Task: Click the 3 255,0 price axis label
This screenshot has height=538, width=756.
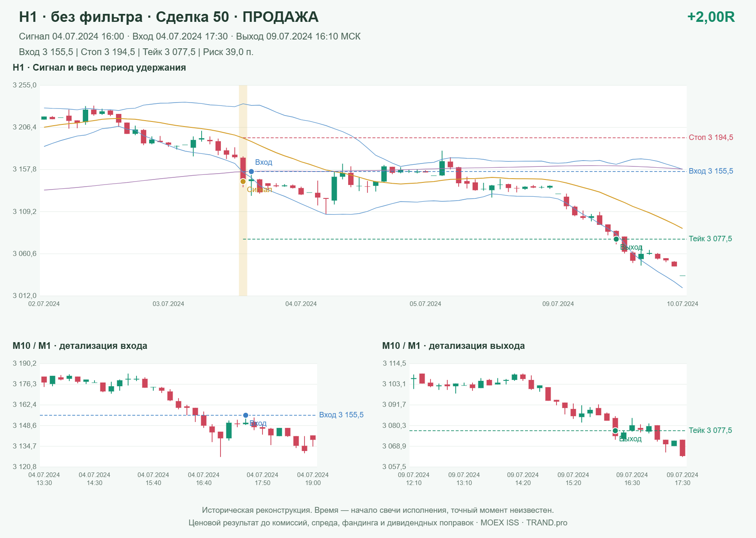Action: coord(24,85)
